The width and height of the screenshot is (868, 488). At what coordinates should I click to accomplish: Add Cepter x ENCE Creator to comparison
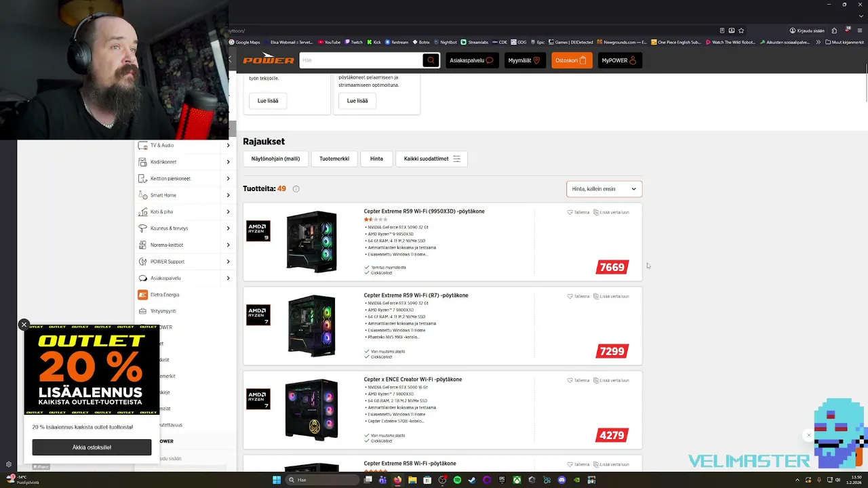point(612,380)
